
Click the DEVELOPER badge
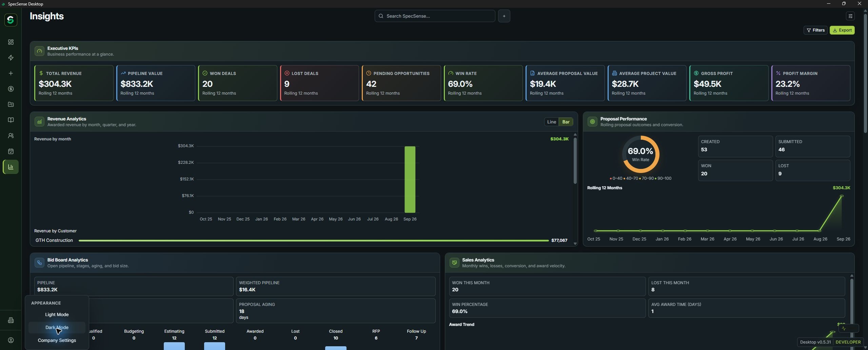click(x=848, y=342)
